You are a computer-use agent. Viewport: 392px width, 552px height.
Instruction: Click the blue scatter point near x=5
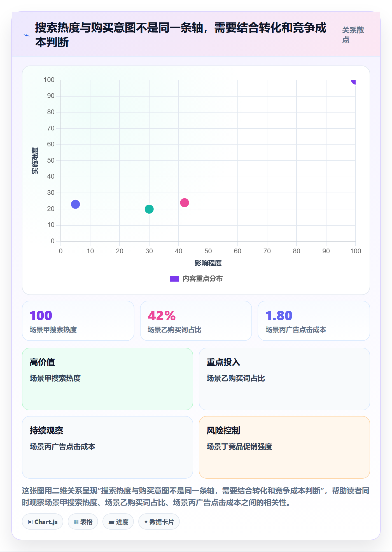pyautogui.click(x=75, y=204)
